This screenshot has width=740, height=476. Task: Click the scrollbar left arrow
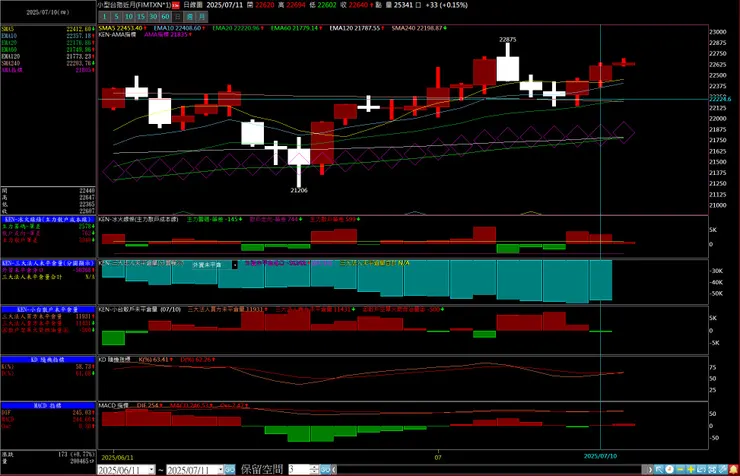(x=334, y=470)
